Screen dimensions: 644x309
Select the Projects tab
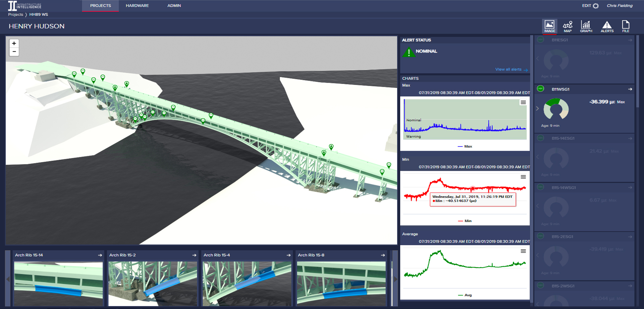pyautogui.click(x=100, y=6)
